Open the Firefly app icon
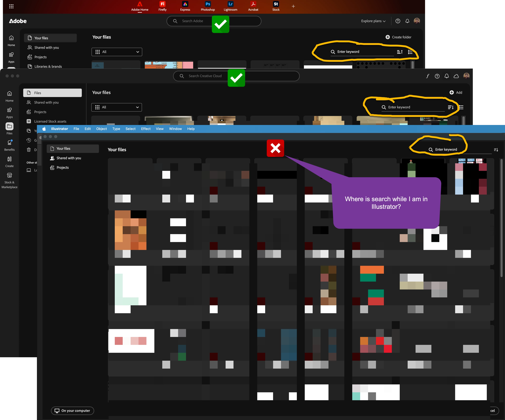The width and height of the screenshot is (505, 420). pos(162,4)
